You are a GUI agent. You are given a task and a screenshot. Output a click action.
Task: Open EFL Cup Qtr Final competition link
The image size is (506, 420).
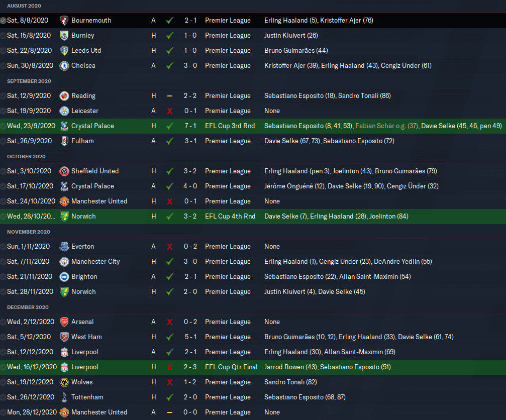(231, 367)
